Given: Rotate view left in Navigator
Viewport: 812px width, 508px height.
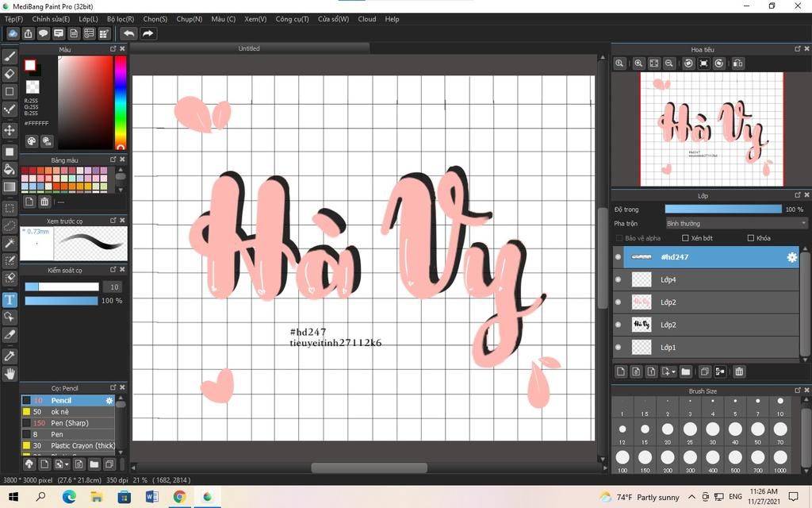Looking at the screenshot, I should (x=688, y=63).
